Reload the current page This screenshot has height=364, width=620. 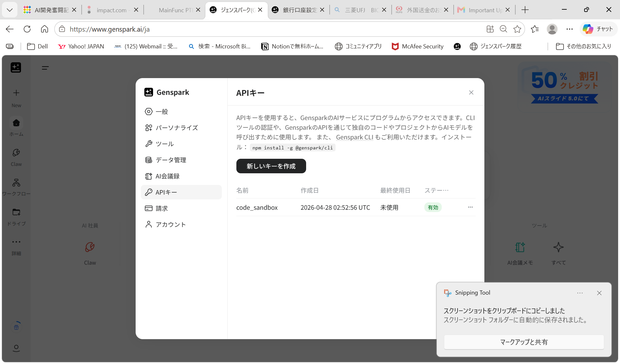tap(27, 29)
